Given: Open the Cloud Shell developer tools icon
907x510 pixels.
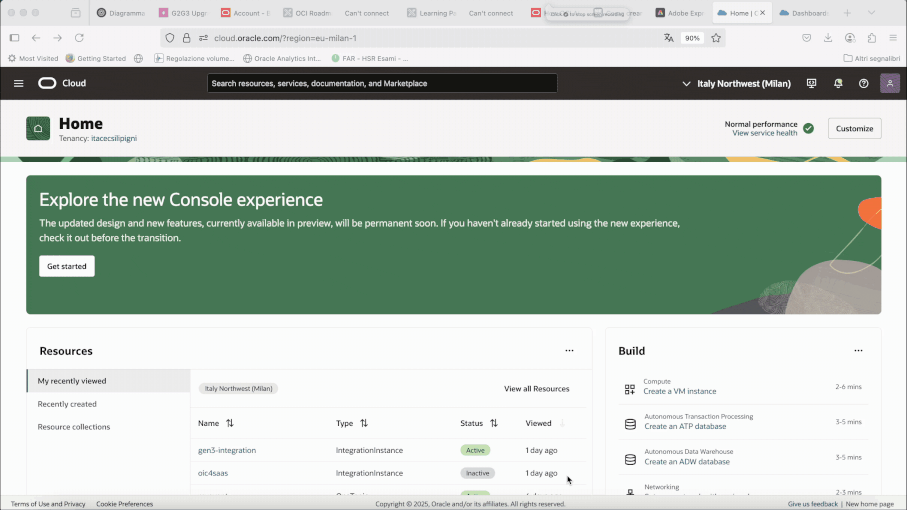Looking at the screenshot, I should [812, 83].
